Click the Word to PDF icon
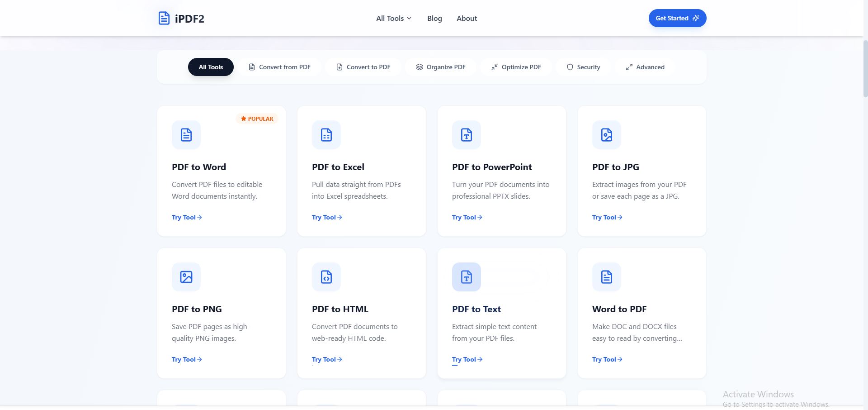 (x=607, y=277)
